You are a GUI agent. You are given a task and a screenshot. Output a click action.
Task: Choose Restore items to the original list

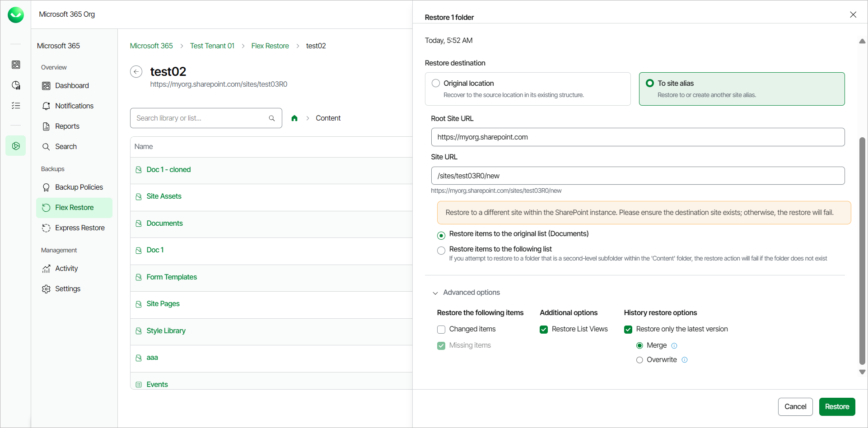441,236
